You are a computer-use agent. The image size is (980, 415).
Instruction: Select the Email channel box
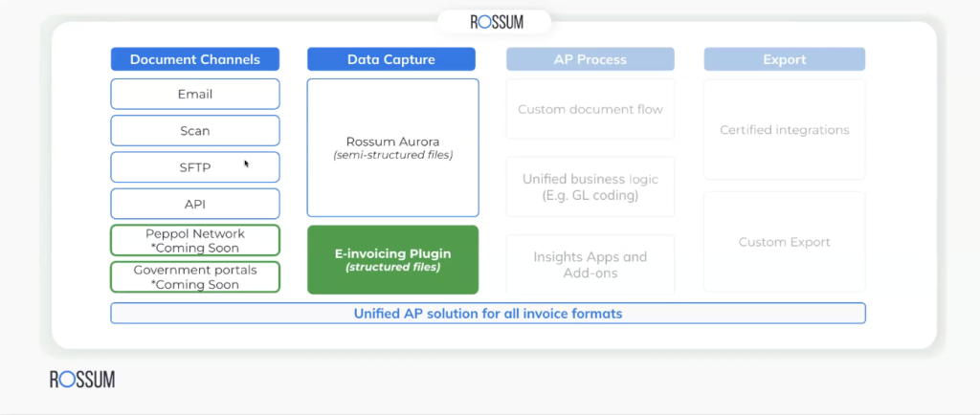[195, 95]
